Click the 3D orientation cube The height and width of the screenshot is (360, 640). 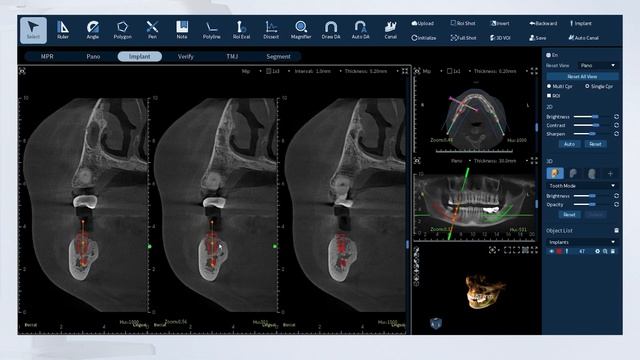click(436, 323)
